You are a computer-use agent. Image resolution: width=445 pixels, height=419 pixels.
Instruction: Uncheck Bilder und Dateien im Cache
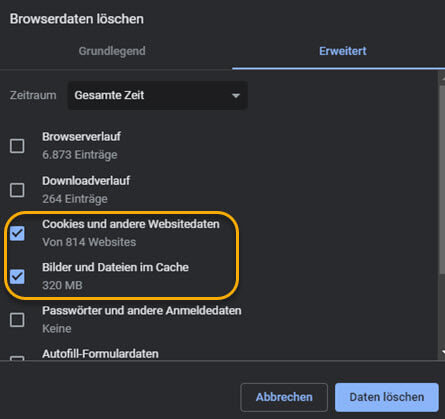17,277
